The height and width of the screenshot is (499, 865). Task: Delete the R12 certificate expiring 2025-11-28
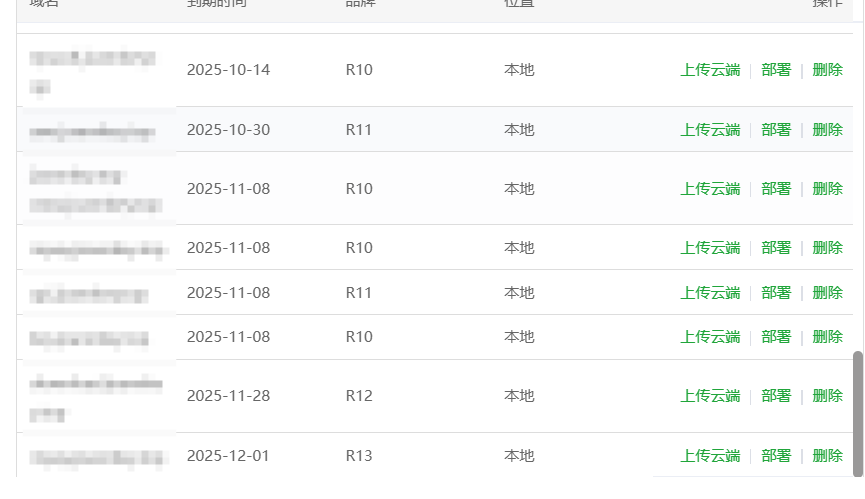[827, 396]
